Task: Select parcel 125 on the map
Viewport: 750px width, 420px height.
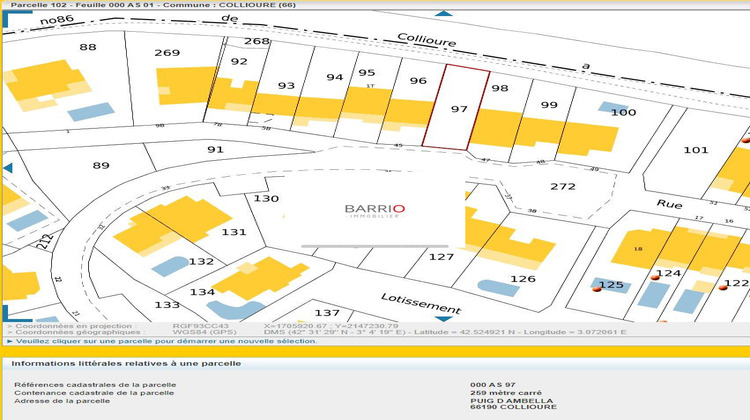Action: (611, 285)
